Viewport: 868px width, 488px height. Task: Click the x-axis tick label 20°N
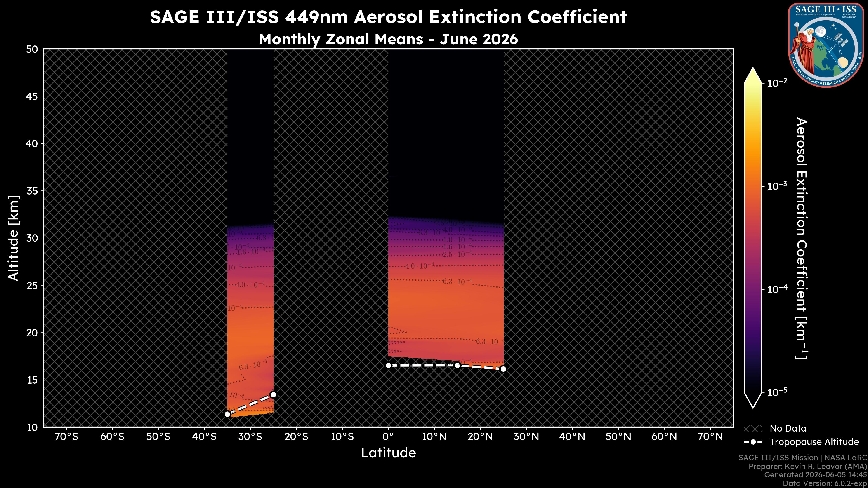tap(481, 437)
